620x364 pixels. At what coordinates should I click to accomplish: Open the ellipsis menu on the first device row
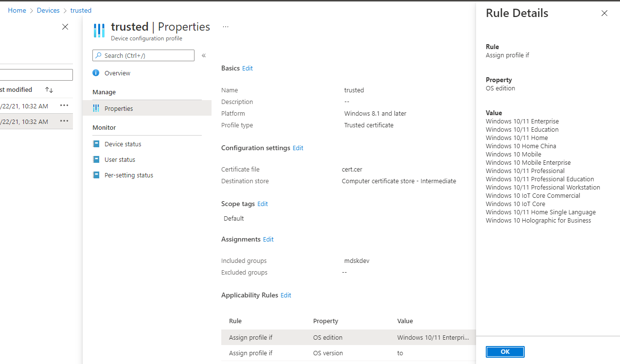click(64, 105)
